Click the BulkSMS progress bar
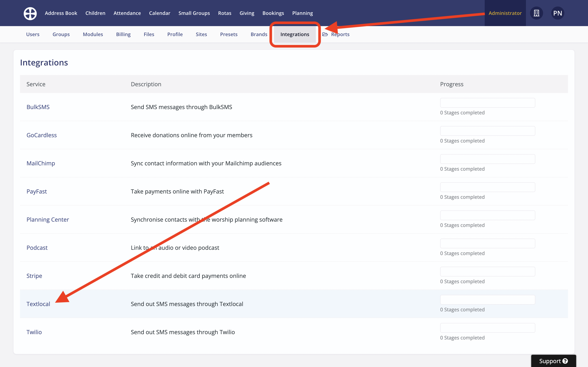 point(487,103)
